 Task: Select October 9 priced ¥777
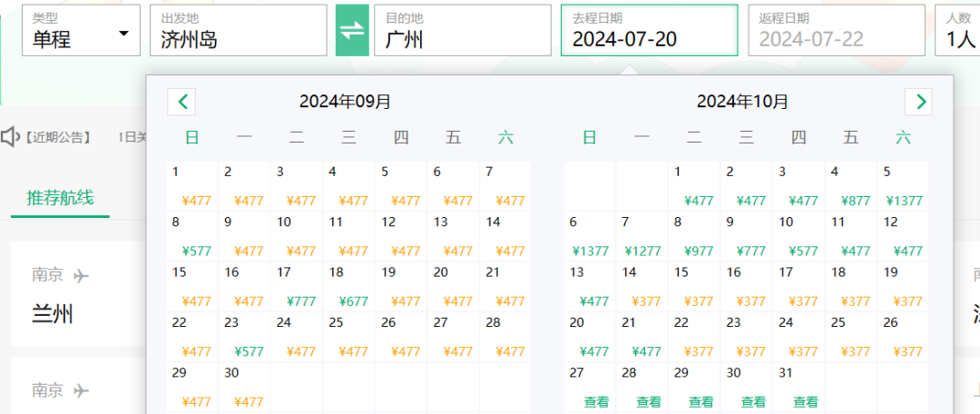click(746, 236)
